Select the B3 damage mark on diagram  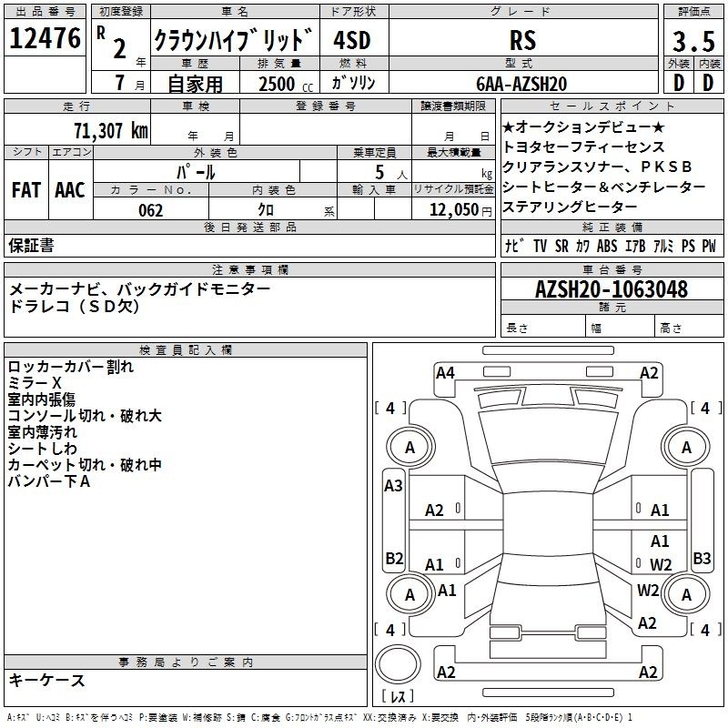(x=702, y=558)
